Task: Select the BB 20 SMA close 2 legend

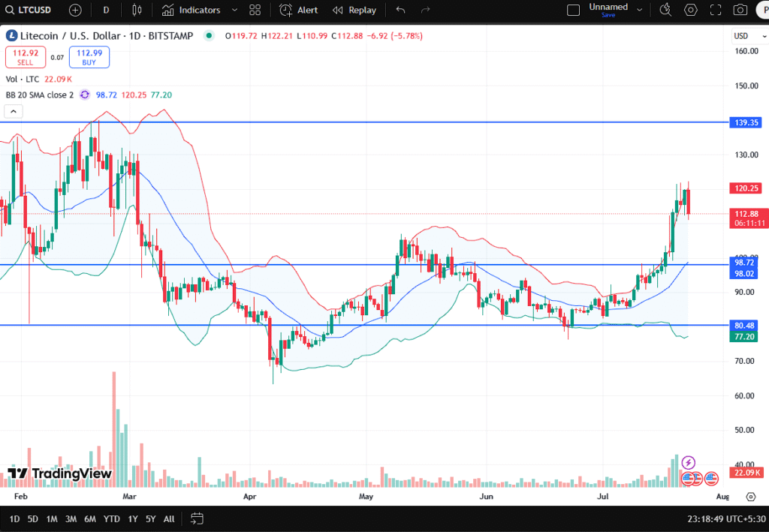Action: 40,95
